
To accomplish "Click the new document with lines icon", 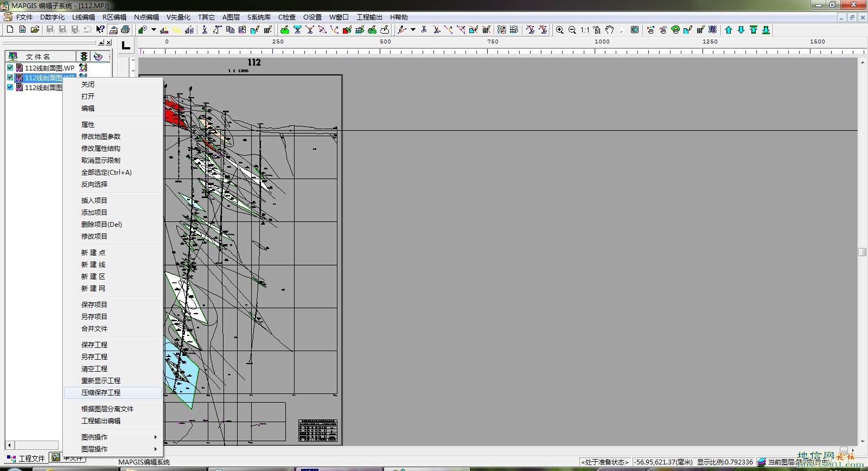I will (22, 30).
